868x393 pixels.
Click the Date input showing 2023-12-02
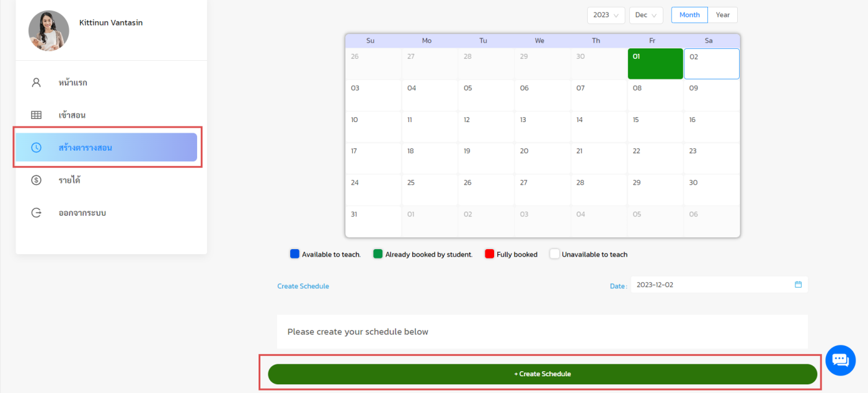[x=713, y=285]
